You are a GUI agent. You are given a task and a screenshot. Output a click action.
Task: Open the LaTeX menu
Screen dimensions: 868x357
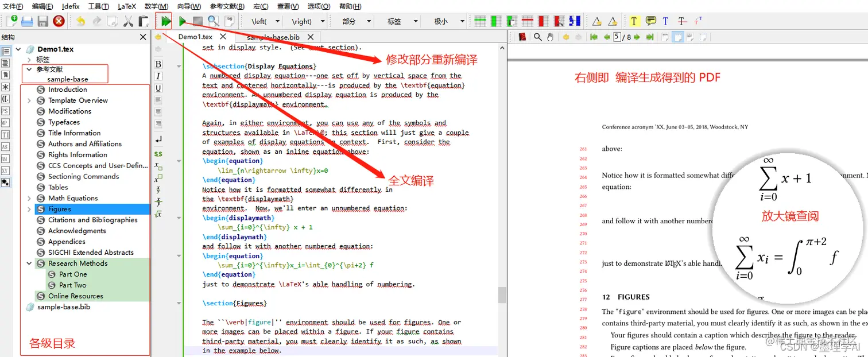[x=127, y=6]
